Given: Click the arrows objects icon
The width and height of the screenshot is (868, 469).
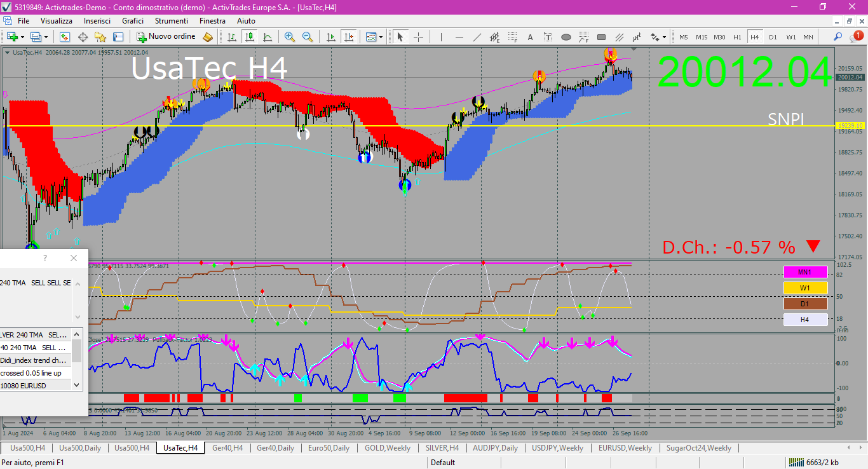Looking at the screenshot, I should click(x=654, y=37).
